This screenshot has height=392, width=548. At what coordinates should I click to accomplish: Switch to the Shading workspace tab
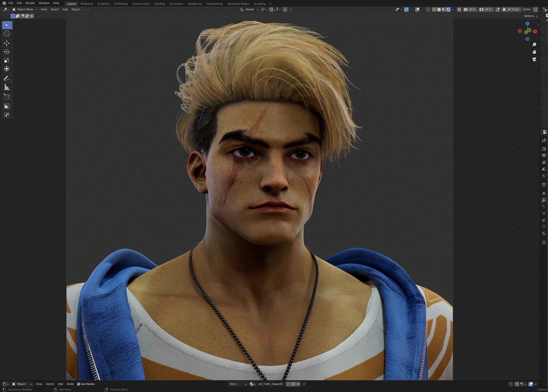[x=159, y=4]
